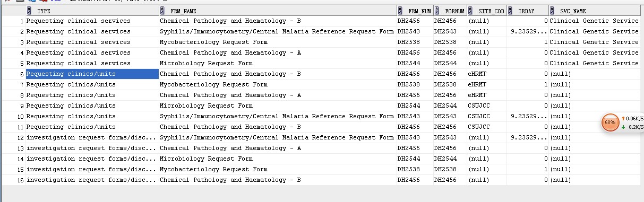Viewport: 644px width, 202px height.
Task: Click 'investigation request forms/disc...' in row 16
Action: [x=91, y=180]
